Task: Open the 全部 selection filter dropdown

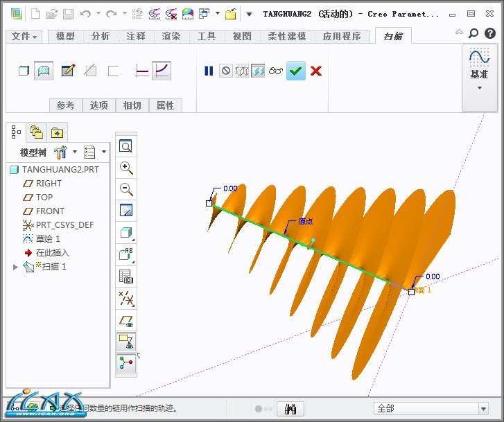Action: point(431,409)
